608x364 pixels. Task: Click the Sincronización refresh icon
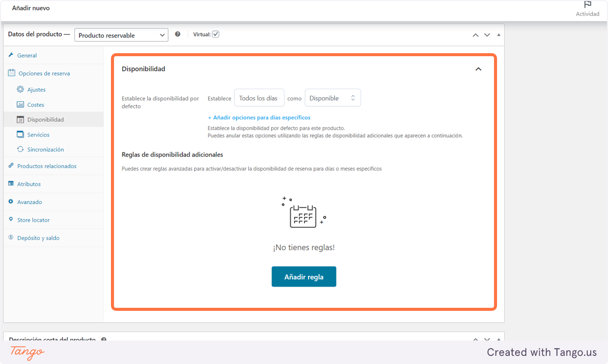[x=20, y=149]
